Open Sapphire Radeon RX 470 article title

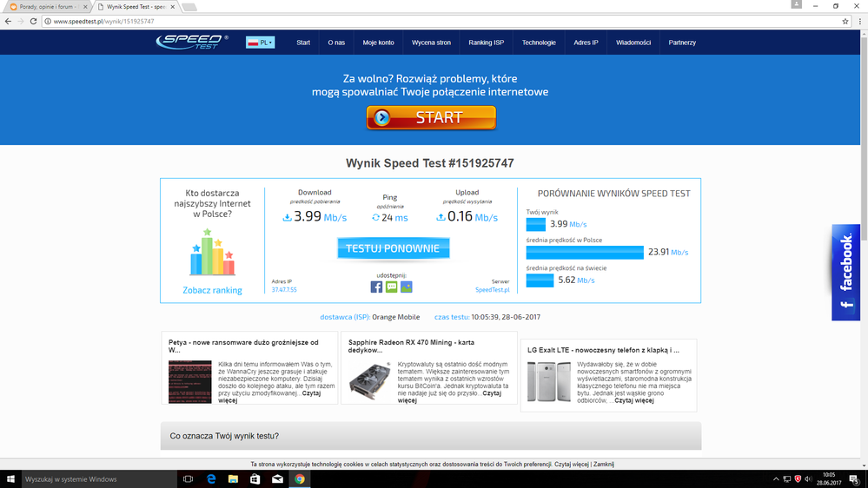[411, 346]
